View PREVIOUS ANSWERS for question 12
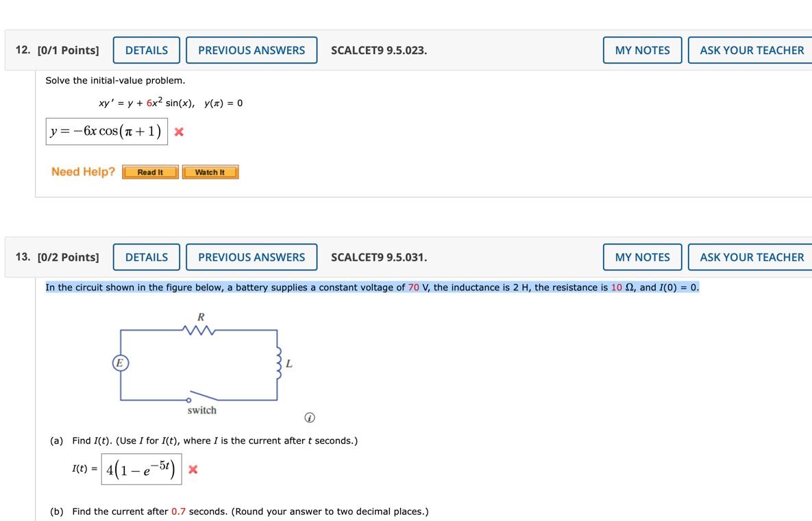Image resolution: width=812 pixels, height=521 pixels. [x=251, y=50]
